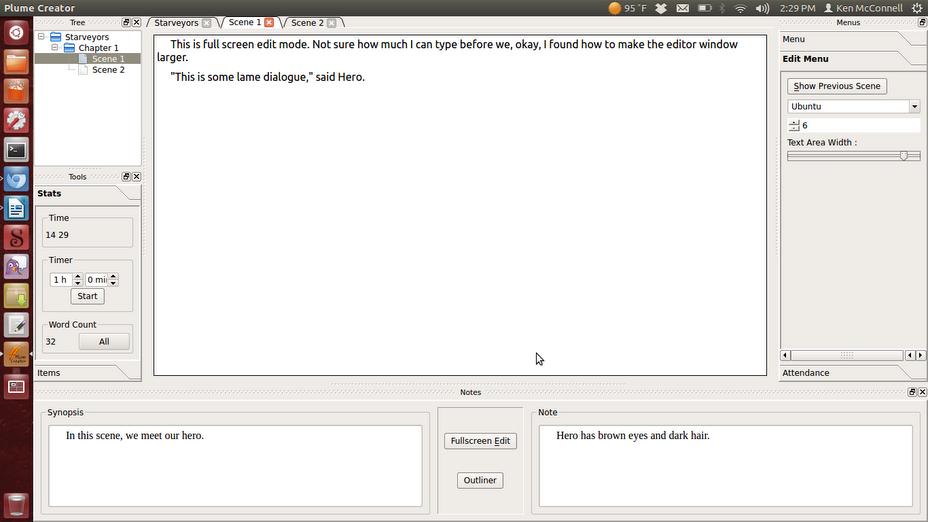Decrease timer hours spinner
Screen dimensions: 928x522
[78, 283]
